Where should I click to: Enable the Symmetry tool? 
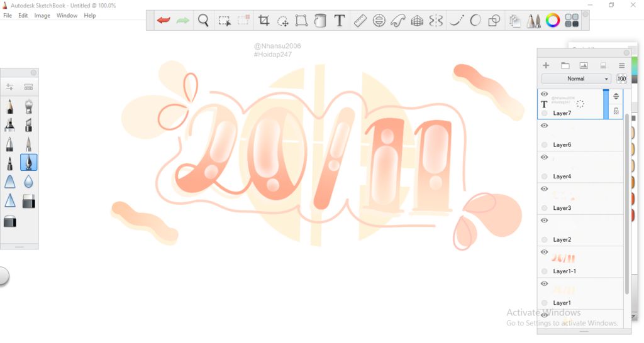[x=436, y=20]
